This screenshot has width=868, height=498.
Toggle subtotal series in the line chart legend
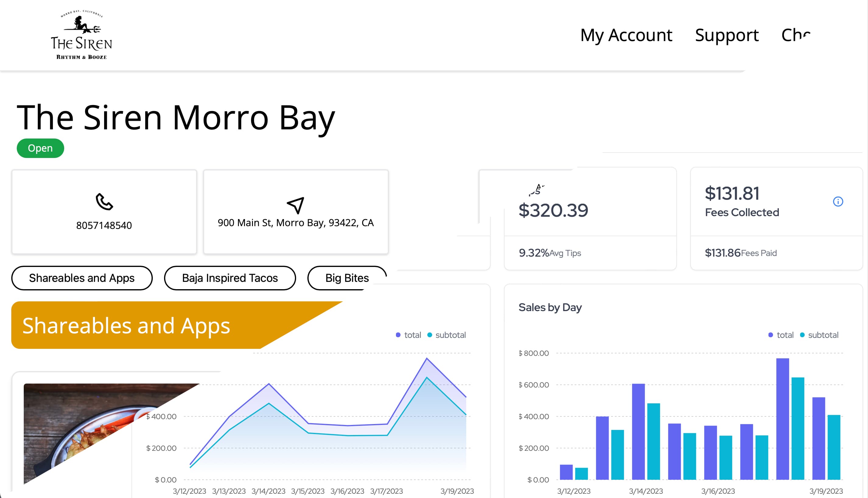click(x=446, y=335)
